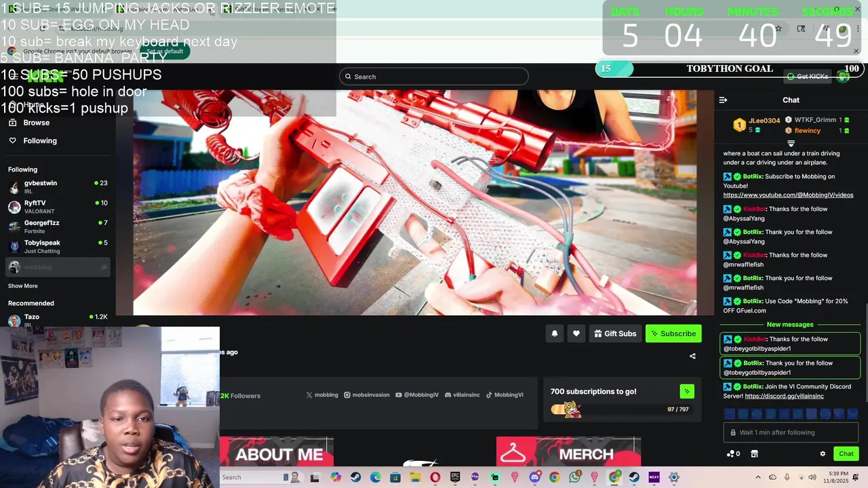Screen dimensions: 868x488
Task: Open the share icon below Subscribe
Action: click(x=692, y=356)
